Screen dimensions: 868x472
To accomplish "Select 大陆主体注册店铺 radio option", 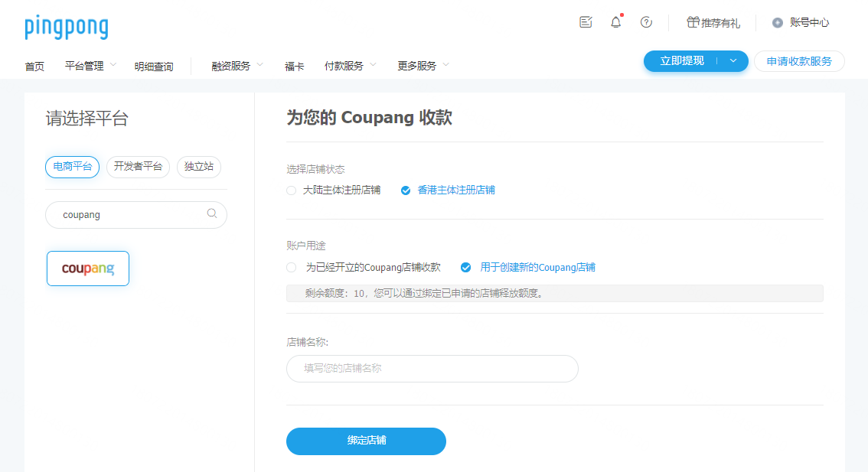I will tap(291, 190).
